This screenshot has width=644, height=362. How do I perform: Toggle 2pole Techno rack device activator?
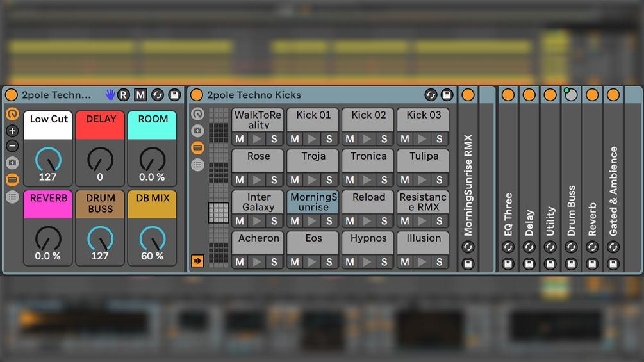(12, 95)
